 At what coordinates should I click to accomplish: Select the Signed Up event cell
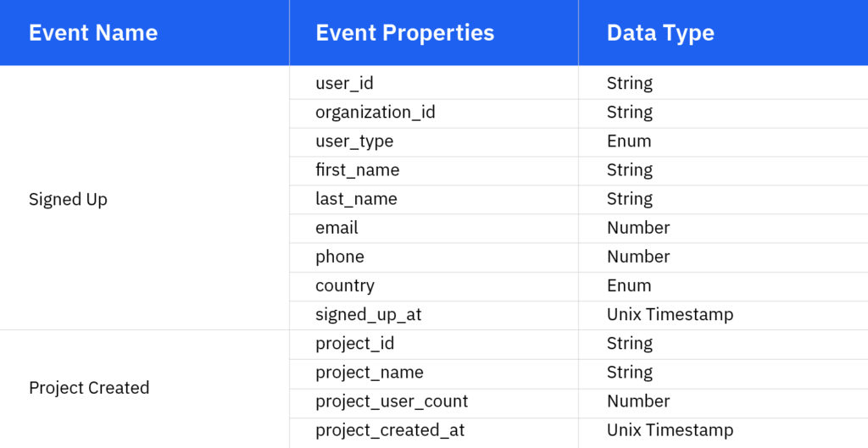pos(68,200)
